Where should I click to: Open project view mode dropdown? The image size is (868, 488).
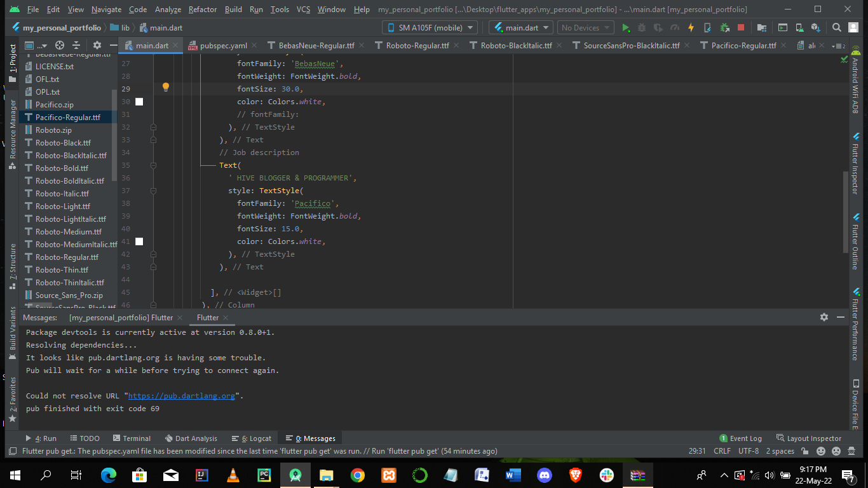[x=36, y=45]
